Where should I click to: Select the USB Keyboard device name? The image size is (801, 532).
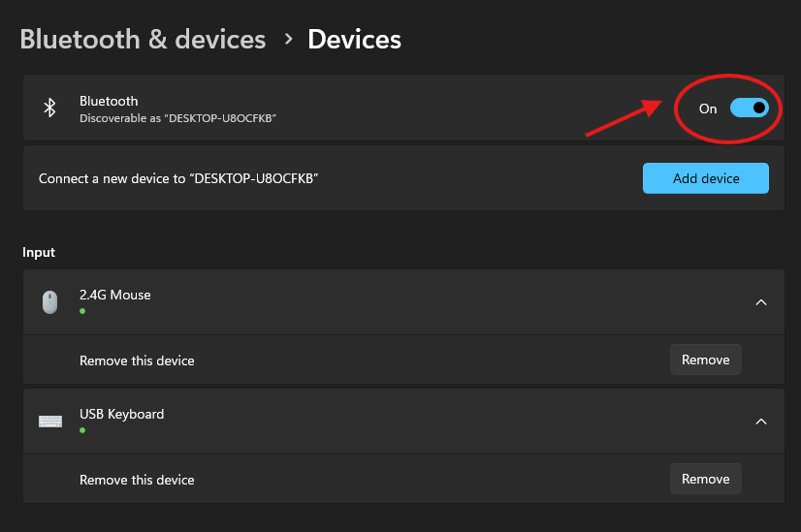coord(121,414)
